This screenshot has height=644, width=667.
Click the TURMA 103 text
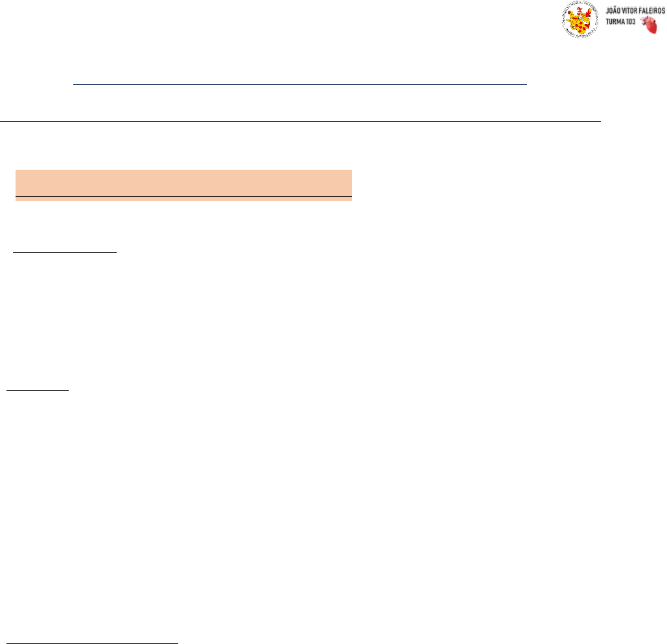tap(620, 21)
